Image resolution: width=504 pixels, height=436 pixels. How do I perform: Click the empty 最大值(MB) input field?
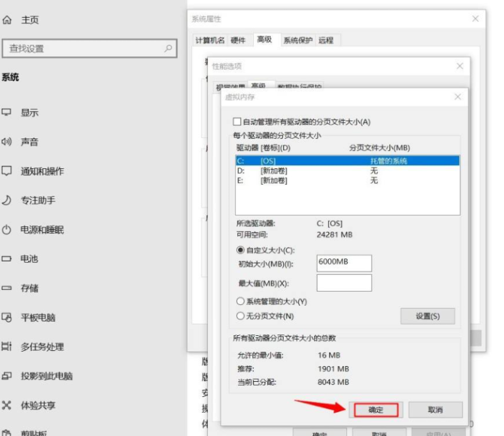coord(344,283)
